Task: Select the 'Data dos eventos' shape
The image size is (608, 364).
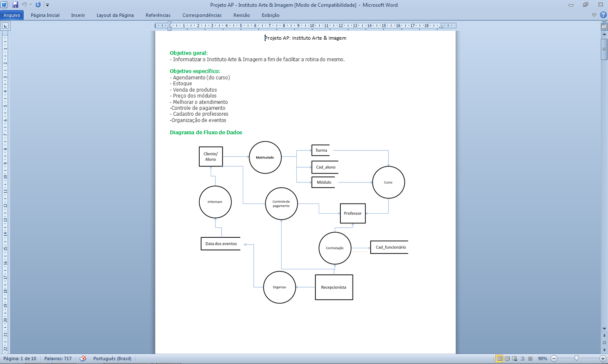Action: [x=221, y=244]
